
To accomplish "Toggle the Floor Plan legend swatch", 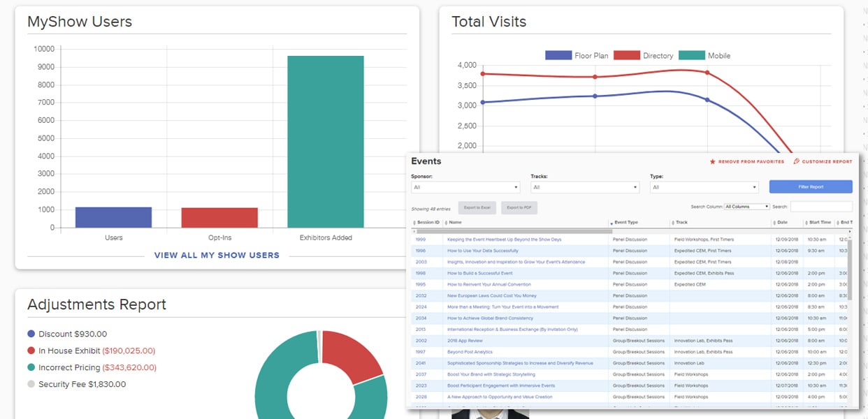I will (558, 55).
